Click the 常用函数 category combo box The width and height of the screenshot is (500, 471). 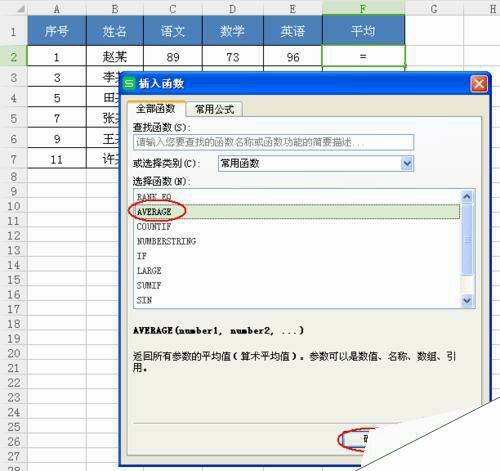point(316,164)
